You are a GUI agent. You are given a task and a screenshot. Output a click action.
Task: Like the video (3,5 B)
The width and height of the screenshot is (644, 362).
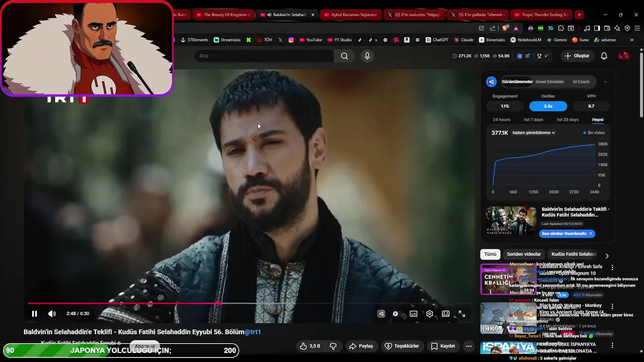[x=310, y=346]
